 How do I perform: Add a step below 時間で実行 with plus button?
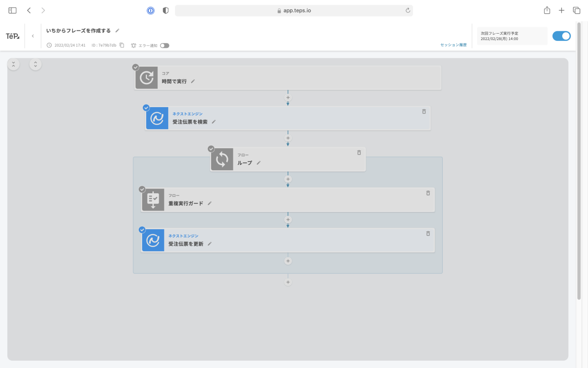288,98
